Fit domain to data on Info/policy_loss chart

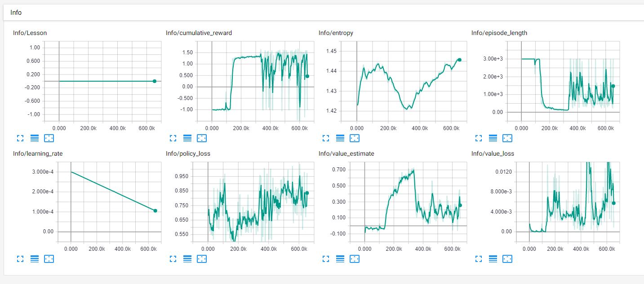[202, 259]
